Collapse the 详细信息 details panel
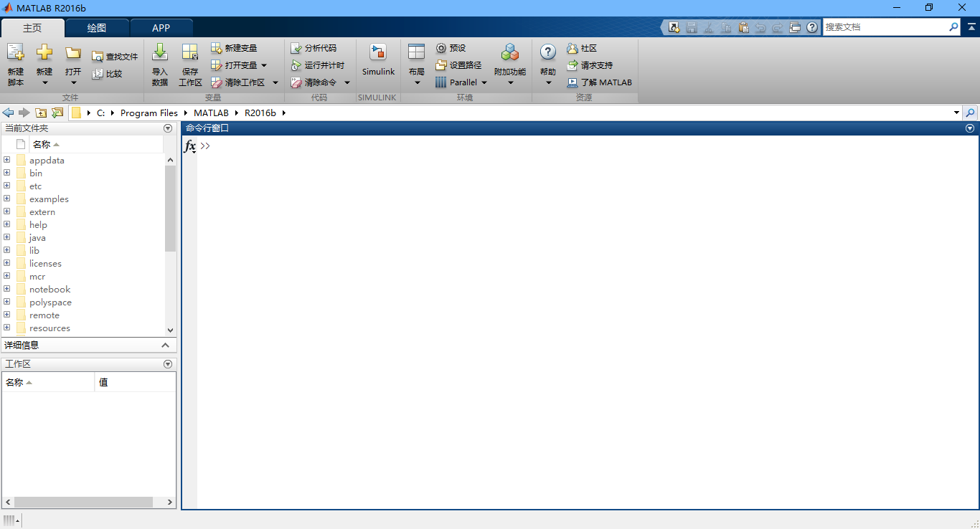 coord(166,345)
